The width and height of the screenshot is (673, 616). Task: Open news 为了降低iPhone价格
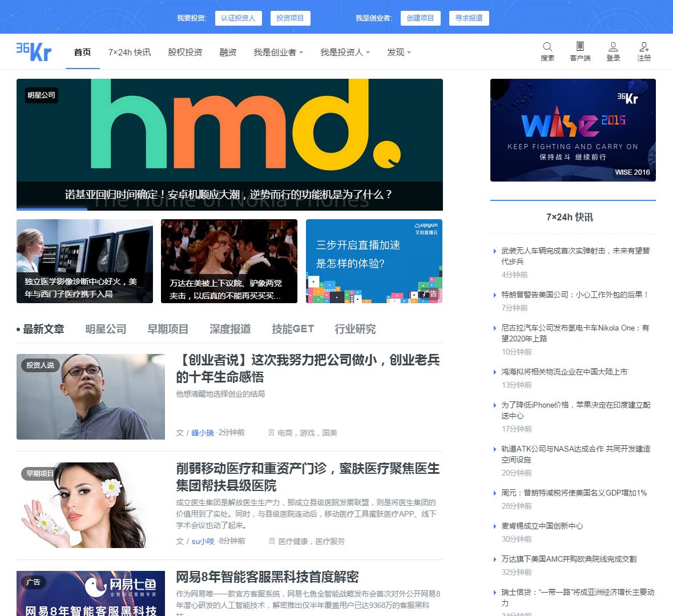point(575,410)
